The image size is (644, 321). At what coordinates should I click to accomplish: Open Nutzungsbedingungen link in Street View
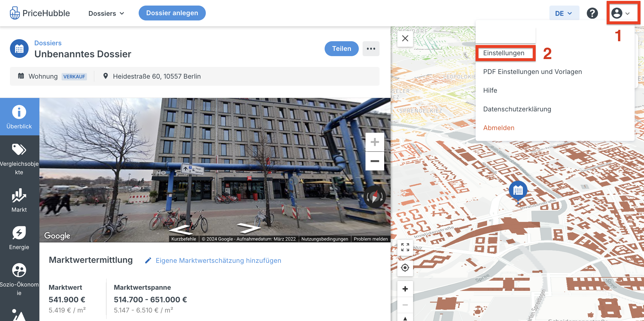325,239
